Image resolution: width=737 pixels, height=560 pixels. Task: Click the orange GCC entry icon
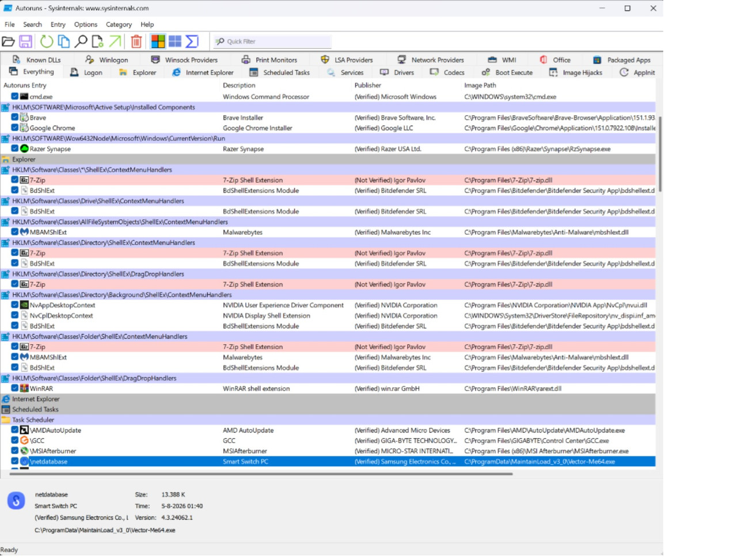pos(24,440)
